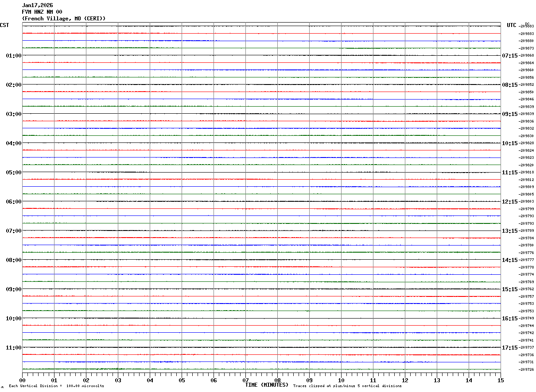Click the DC offset value '-209757'

(527, 296)
